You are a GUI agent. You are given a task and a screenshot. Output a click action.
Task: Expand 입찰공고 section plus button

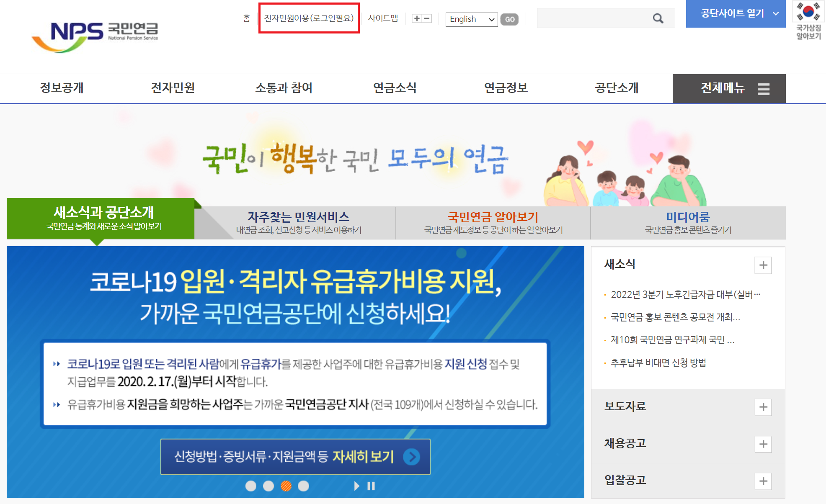tap(763, 481)
